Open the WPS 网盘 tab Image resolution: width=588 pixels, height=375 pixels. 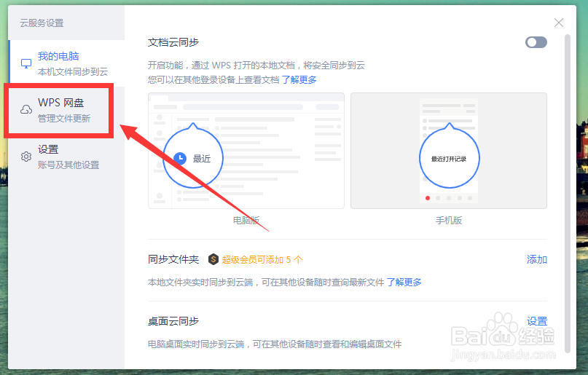click(66, 110)
